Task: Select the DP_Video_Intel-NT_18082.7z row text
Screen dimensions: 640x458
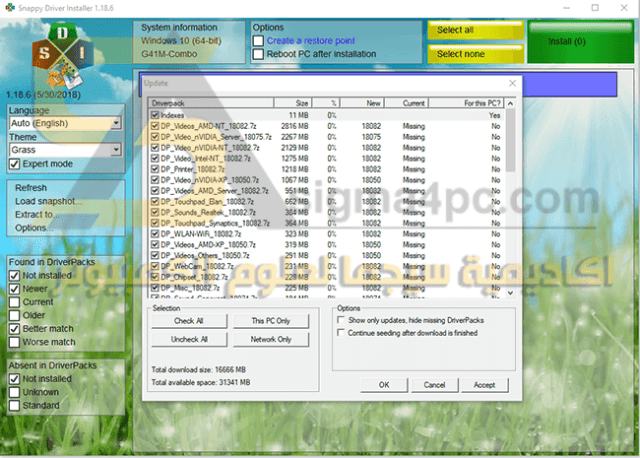Action: (x=205, y=158)
